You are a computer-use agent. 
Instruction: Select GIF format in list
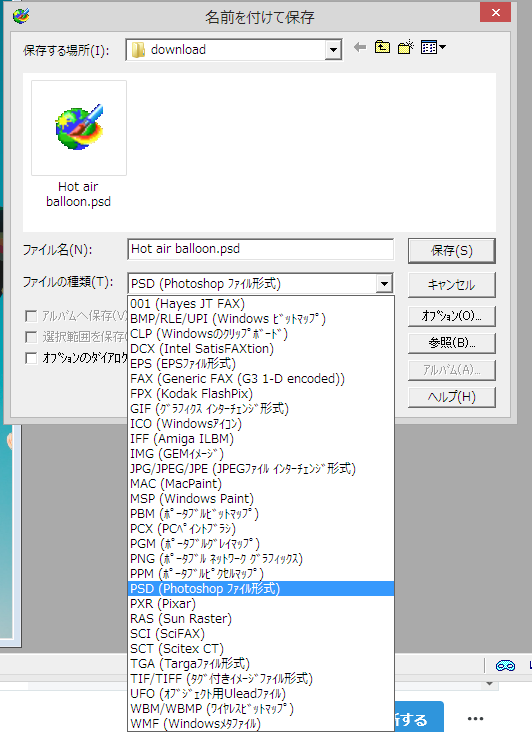tap(261, 409)
